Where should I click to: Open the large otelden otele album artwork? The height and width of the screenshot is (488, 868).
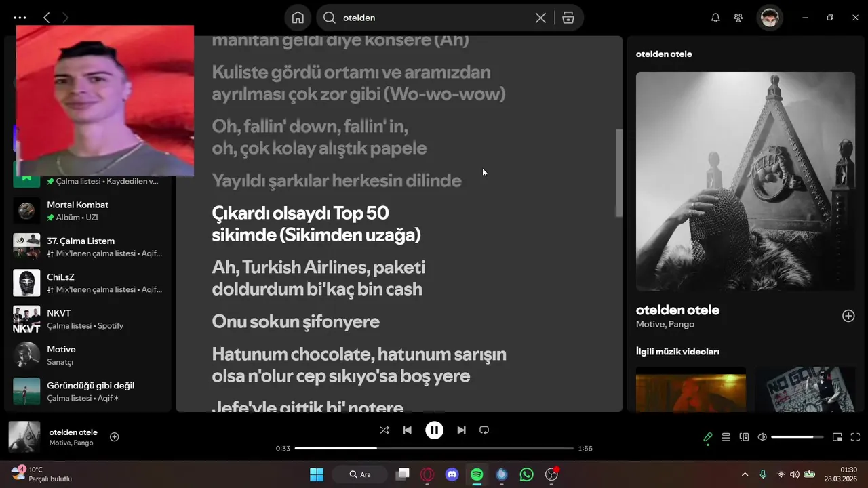(745, 182)
